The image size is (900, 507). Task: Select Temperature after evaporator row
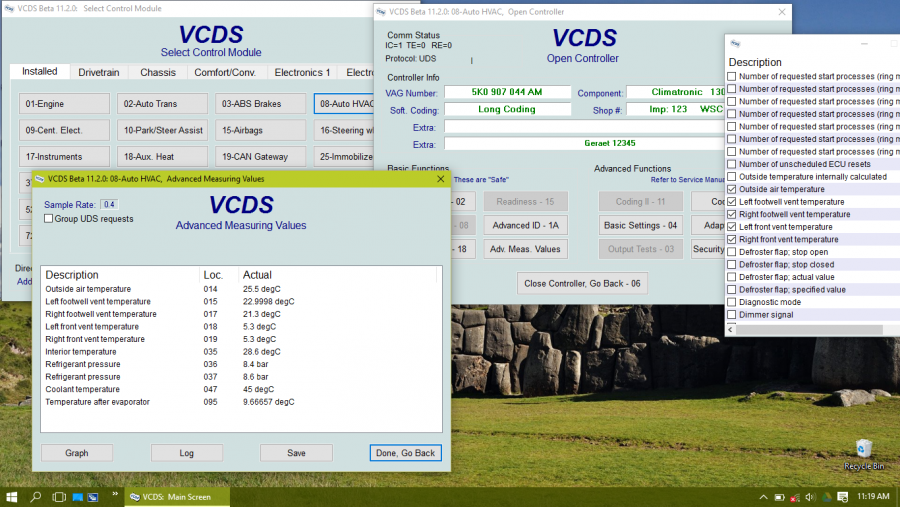(x=241, y=402)
